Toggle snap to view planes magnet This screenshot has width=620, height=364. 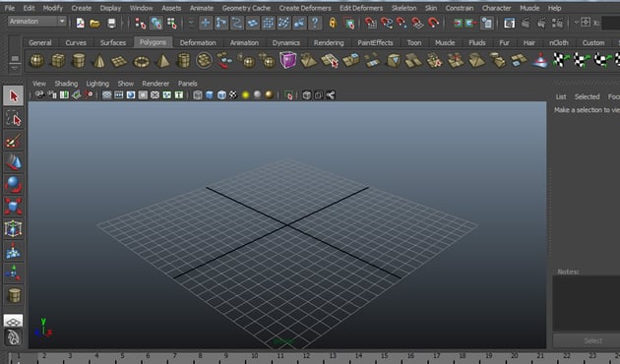pyautogui.click(x=417, y=24)
